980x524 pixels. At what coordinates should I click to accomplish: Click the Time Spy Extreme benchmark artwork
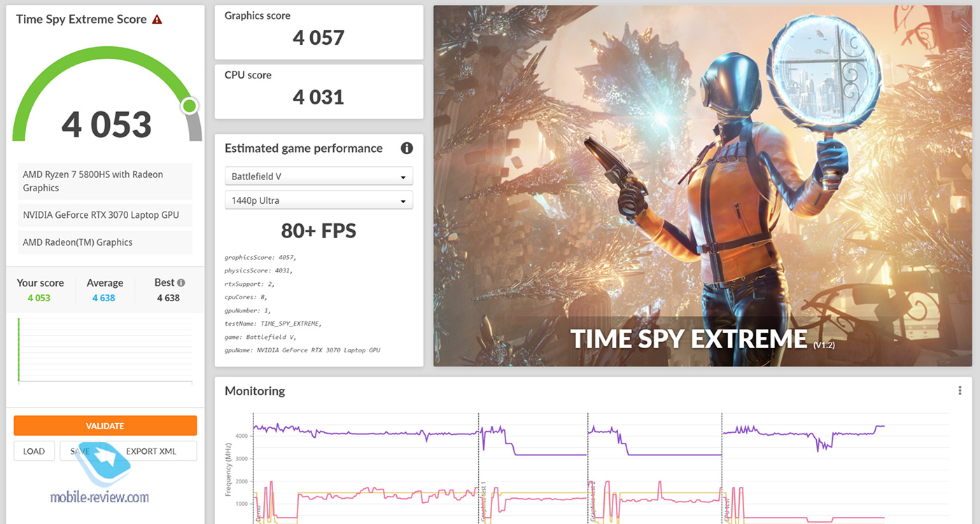(703, 186)
